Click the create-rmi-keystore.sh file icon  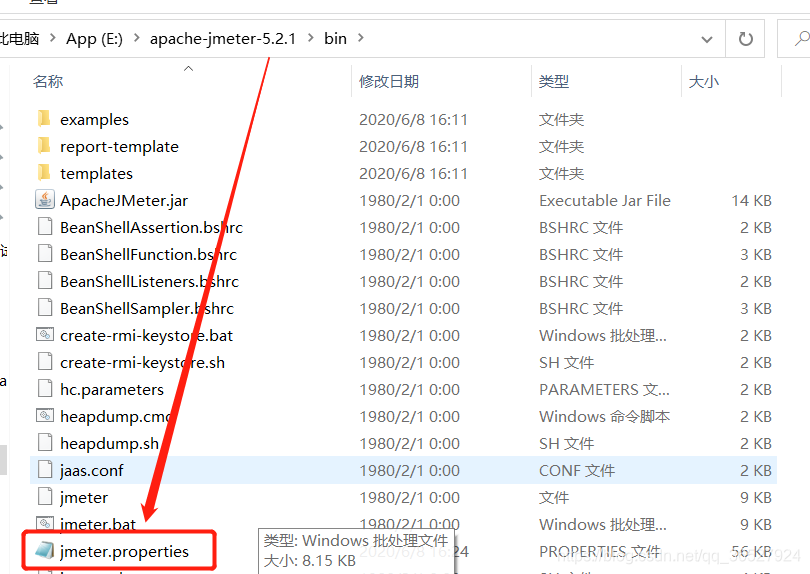(x=45, y=362)
